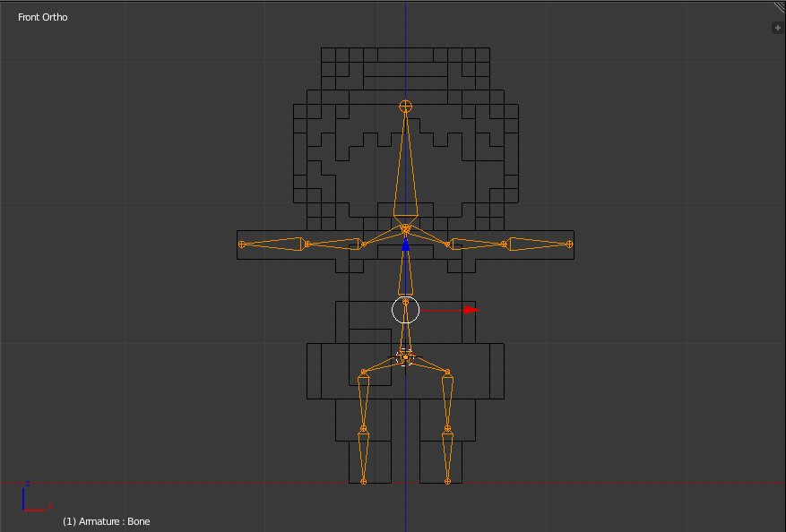Viewport: 786px width, 532px height.
Task: Select the elbow joint on the screen-left arm
Action: [307, 245]
